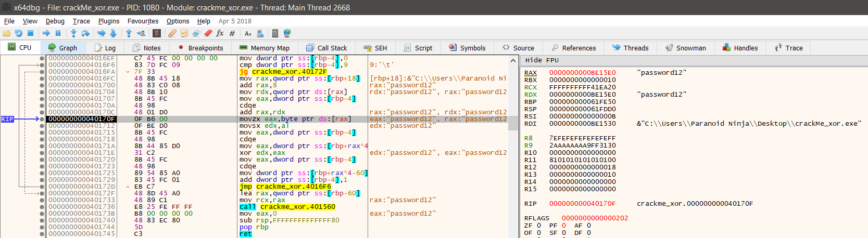Switch to the Notes tab
868x238 pixels.
pyautogui.click(x=147, y=48)
